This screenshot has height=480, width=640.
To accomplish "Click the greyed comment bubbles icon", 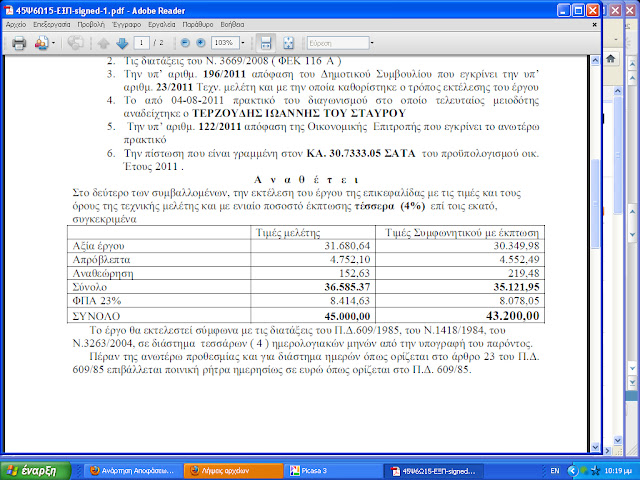I will pos(75,42).
